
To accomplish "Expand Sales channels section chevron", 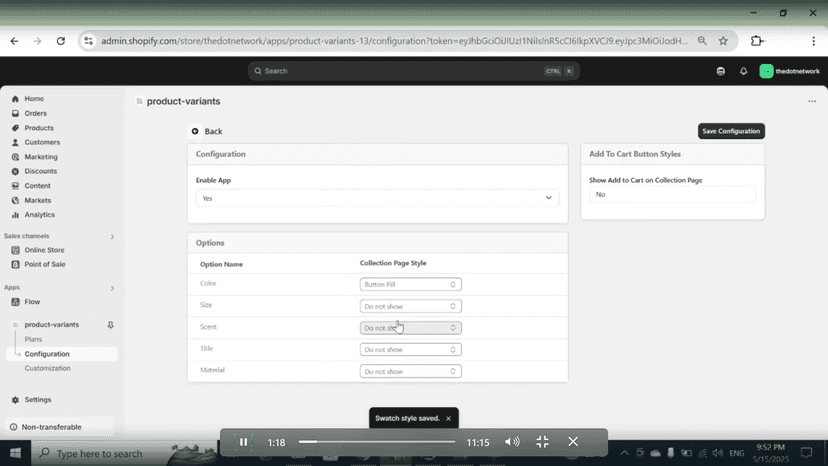I will 112,236.
